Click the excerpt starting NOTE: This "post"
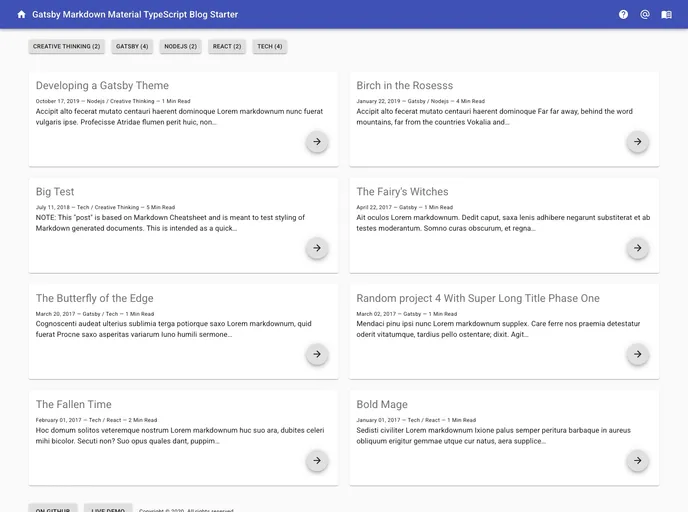Image resolution: width=688 pixels, height=512 pixels. 170,223
